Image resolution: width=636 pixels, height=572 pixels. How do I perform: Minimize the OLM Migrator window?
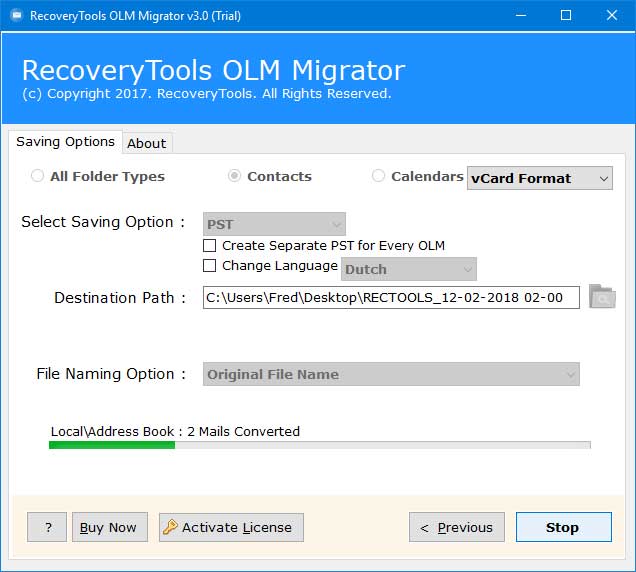(521, 15)
